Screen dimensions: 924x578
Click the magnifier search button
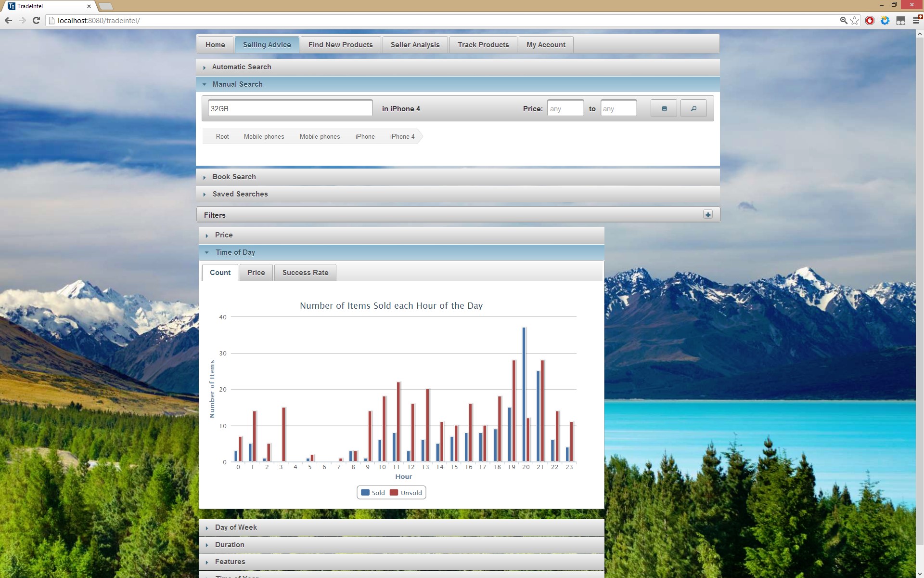(693, 108)
